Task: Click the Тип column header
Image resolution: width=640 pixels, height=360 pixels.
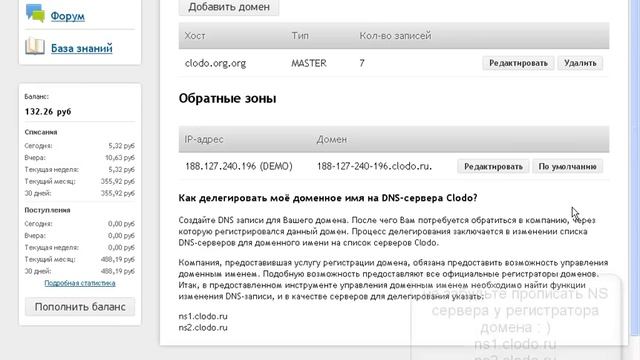Action: pos(300,36)
